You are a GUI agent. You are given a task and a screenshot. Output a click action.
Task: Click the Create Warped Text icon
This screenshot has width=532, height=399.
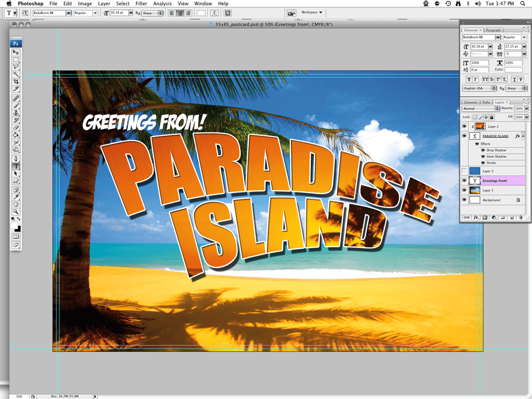[214, 13]
